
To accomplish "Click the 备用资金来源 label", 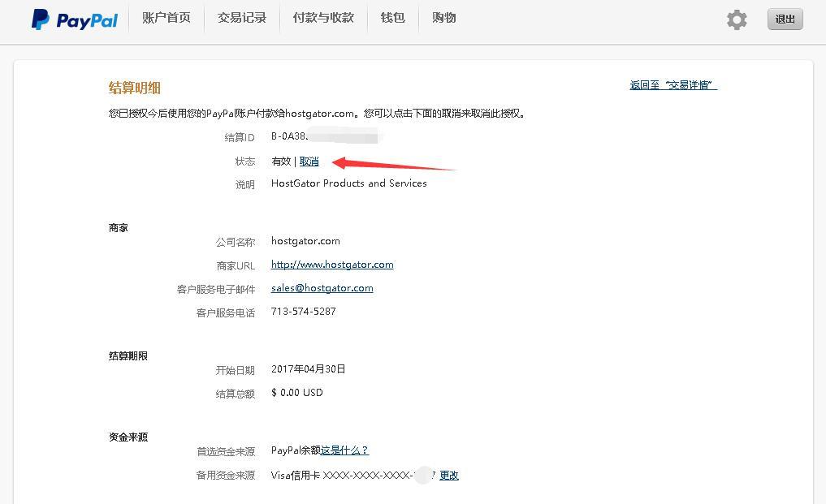I will click(226, 475).
